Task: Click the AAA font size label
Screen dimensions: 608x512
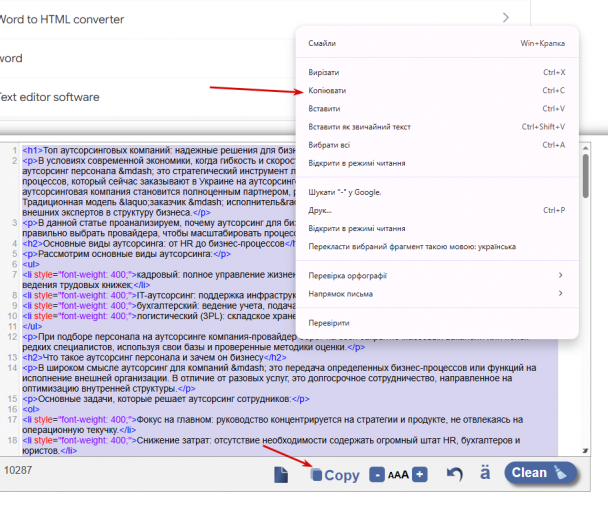Action: click(x=398, y=475)
